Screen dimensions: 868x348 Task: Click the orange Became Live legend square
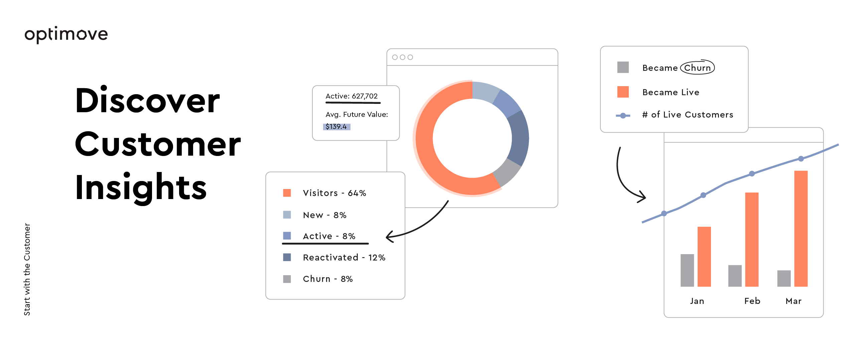623,92
